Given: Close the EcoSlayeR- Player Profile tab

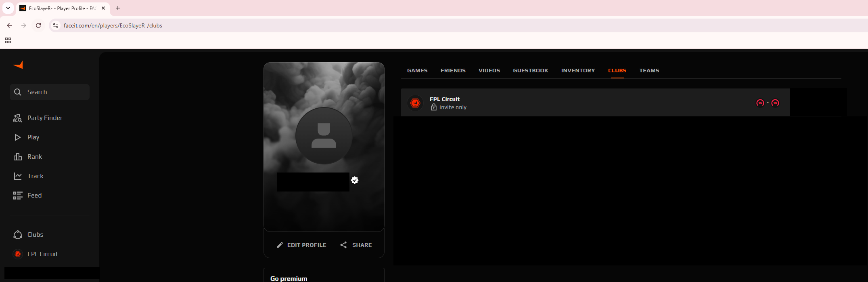Looking at the screenshot, I should (x=103, y=8).
